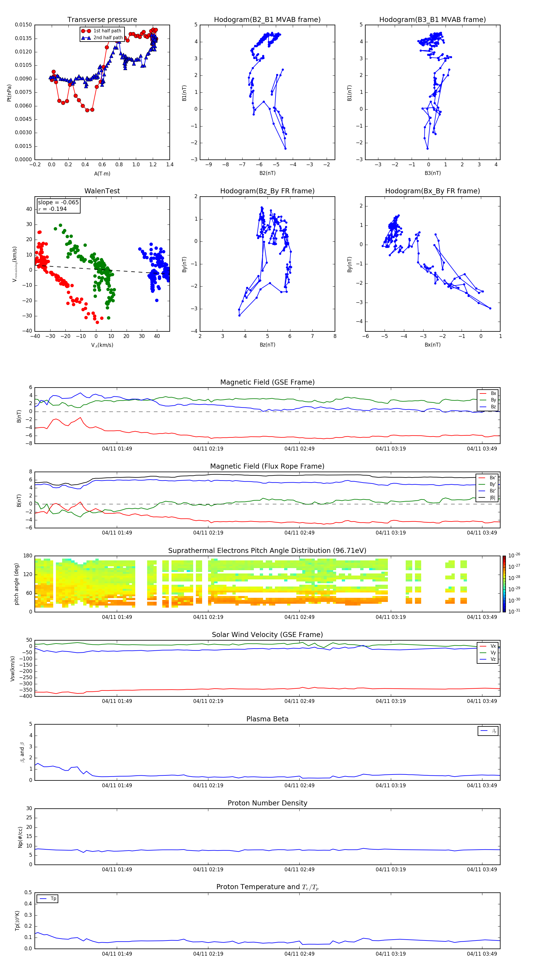Click 'Vy' legend entry in velocity plot
This screenshot has height=980, width=535.
[488, 652]
